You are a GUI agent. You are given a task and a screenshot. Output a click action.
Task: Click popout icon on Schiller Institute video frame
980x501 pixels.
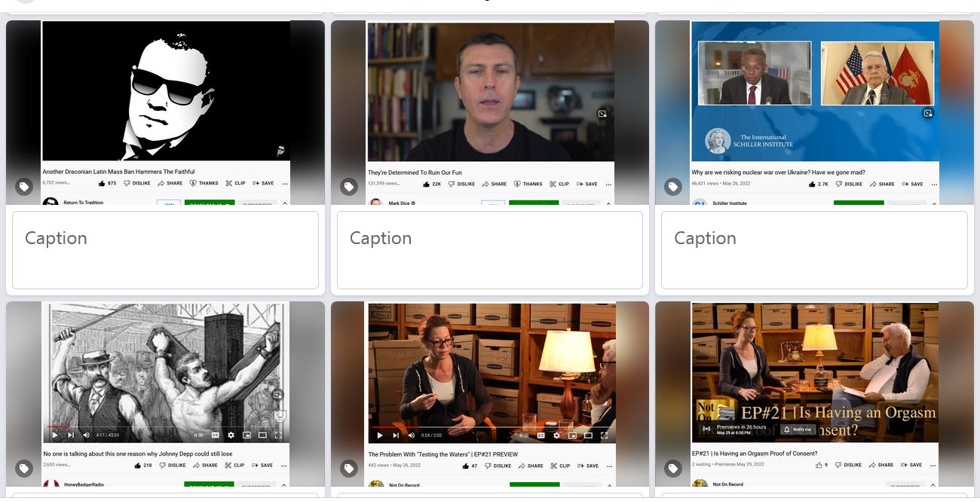point(928,113)
